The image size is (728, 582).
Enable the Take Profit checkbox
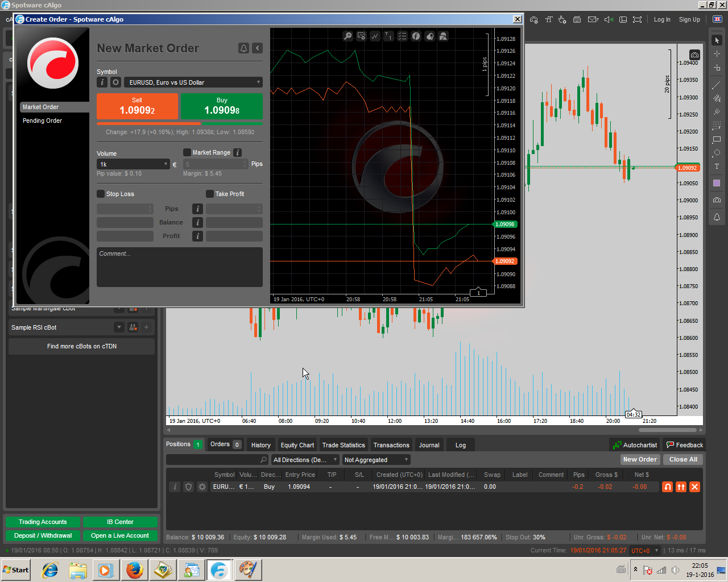click(210, 194)
